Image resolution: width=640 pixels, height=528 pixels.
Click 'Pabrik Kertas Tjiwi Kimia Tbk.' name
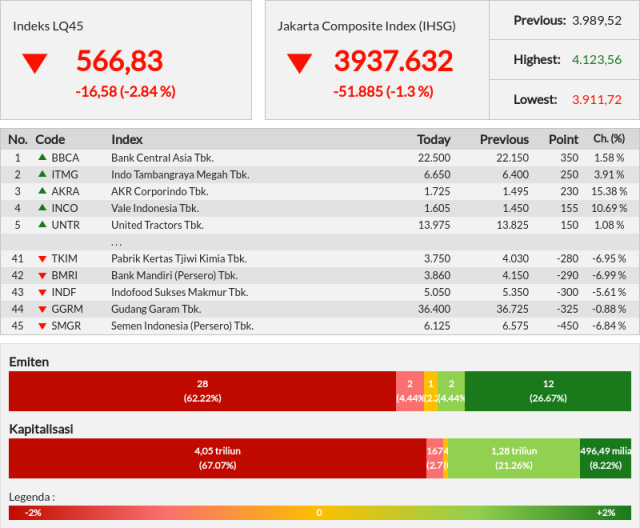pos(179,259)
